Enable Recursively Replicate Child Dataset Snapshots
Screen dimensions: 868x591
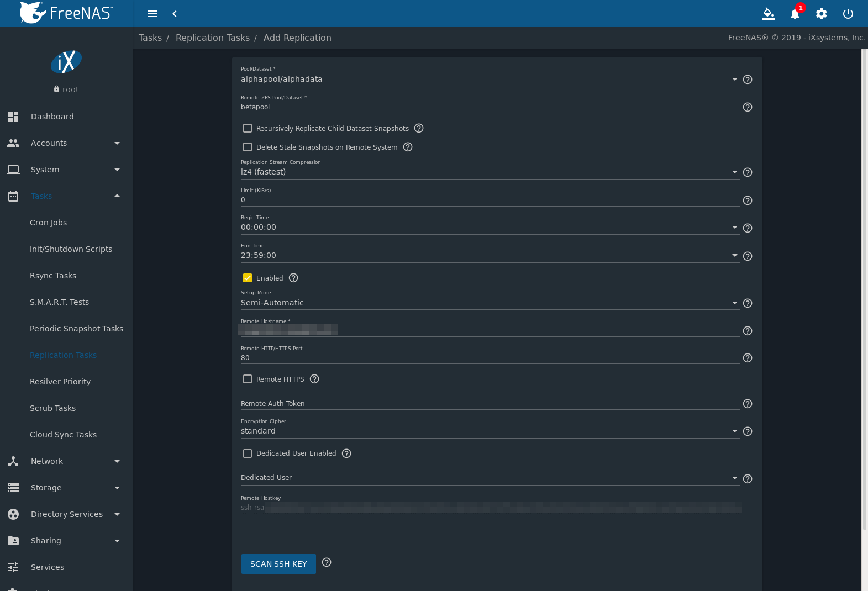point(248,128)
